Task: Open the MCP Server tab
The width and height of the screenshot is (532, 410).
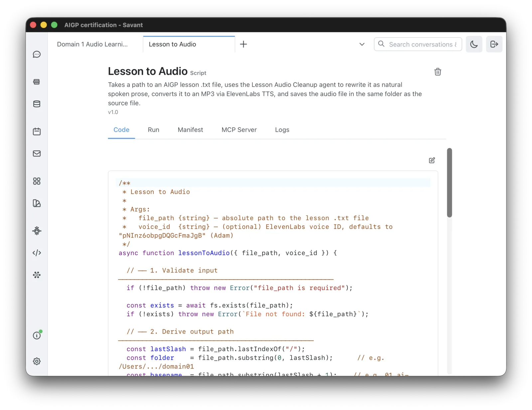Action: (239, 130)
